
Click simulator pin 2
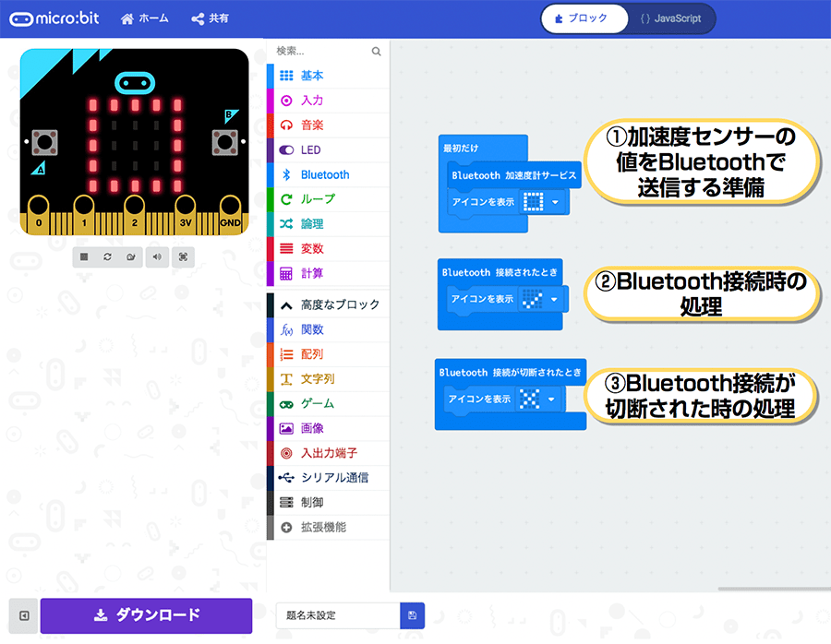click(x=135, y=214)
